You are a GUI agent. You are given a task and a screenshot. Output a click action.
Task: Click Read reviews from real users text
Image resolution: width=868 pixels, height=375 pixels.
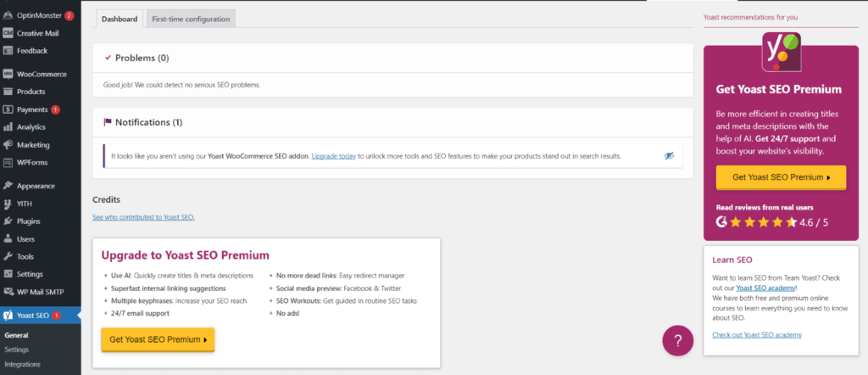[x=765, y=208]
